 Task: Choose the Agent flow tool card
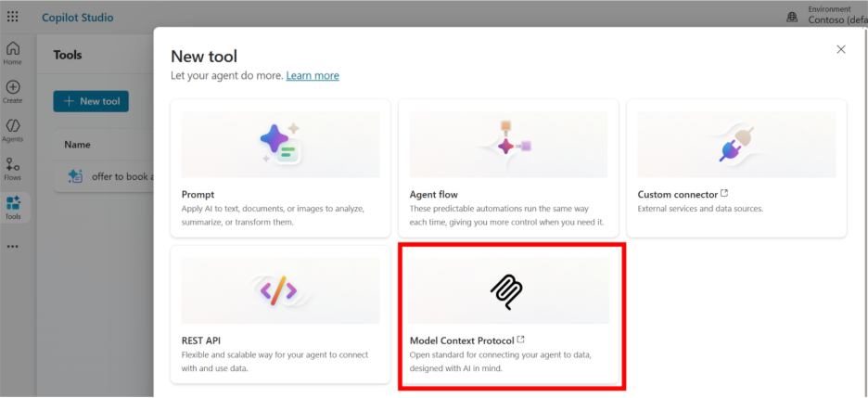[508, 167]
